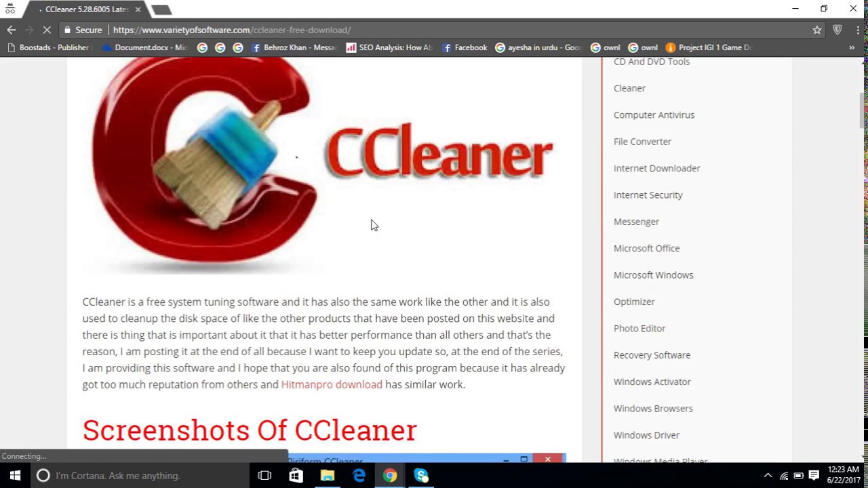The height and width of the screenshot is (488, 868).
Task: Select the CCleaner 5.28.6005 tab
Action: [86, 9]
